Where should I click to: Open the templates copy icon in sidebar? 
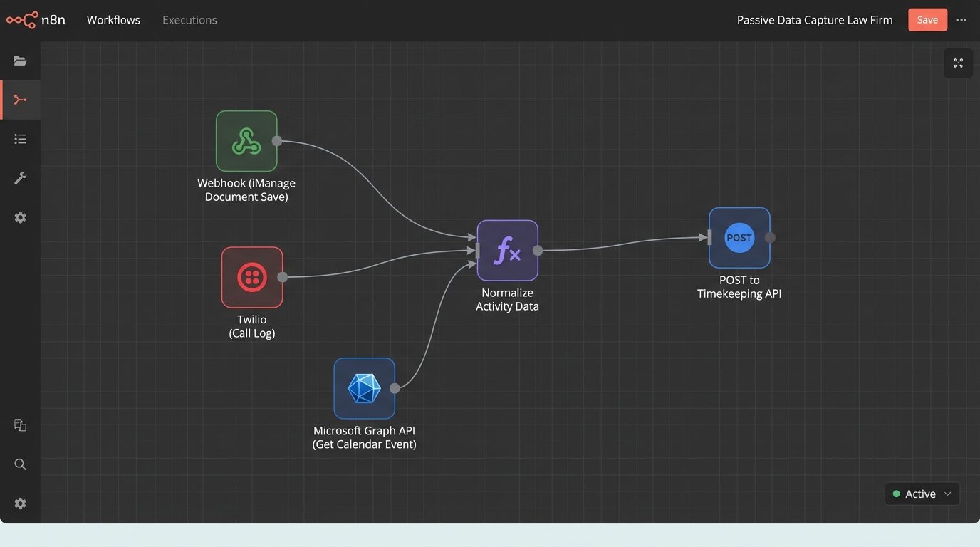point(20,425)
